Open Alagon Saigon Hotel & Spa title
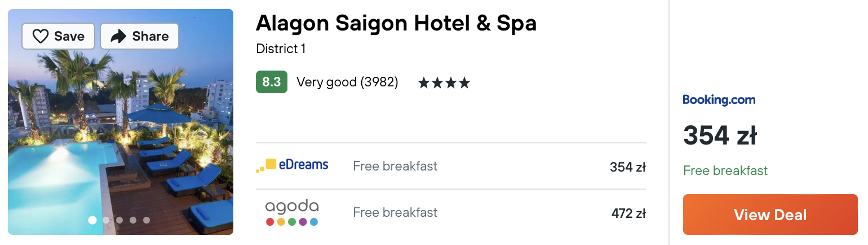 click(x=396, y=23)
